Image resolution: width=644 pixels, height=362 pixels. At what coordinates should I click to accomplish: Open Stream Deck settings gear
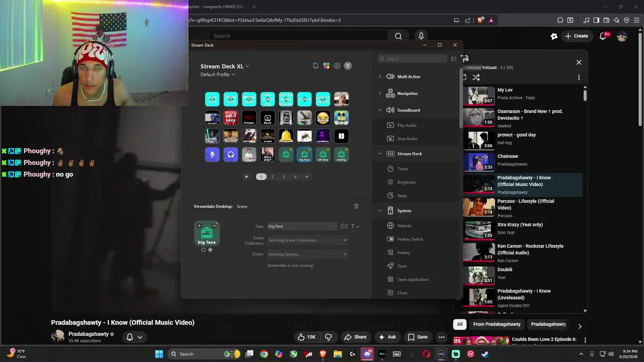pyautogui.click(x=337, y=66)
